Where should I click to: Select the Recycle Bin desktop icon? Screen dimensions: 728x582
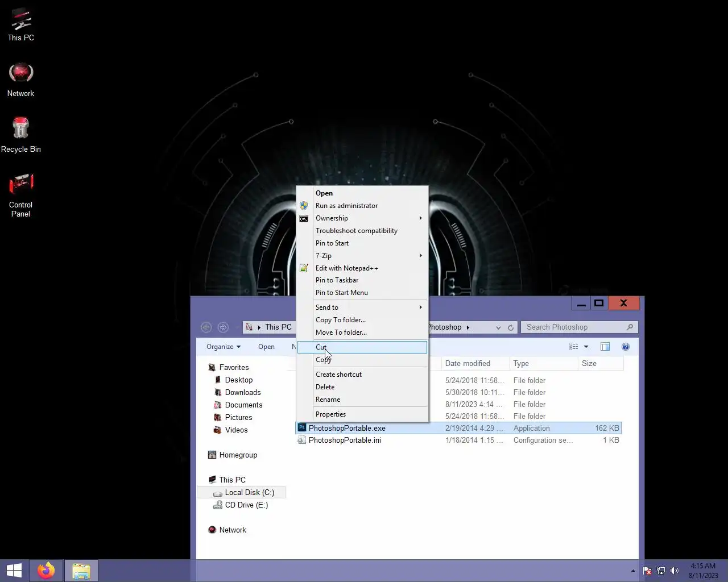pyautogui.click(x=21, y=135)
